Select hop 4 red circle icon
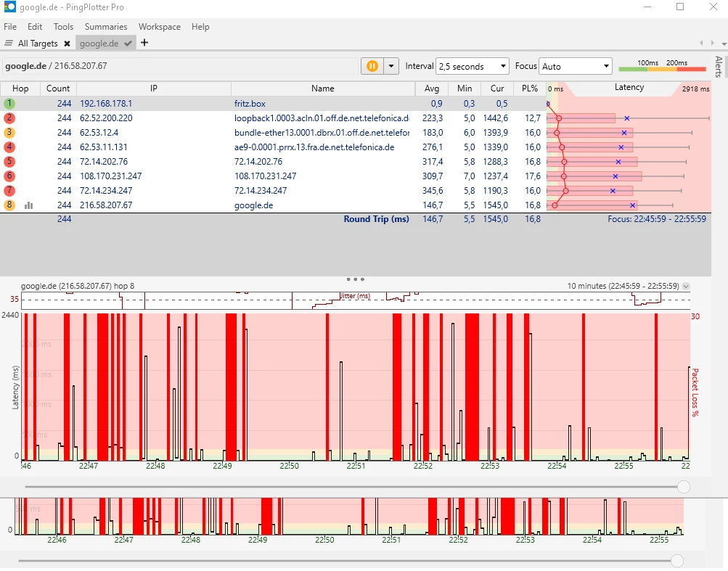 tap(9, 147)
